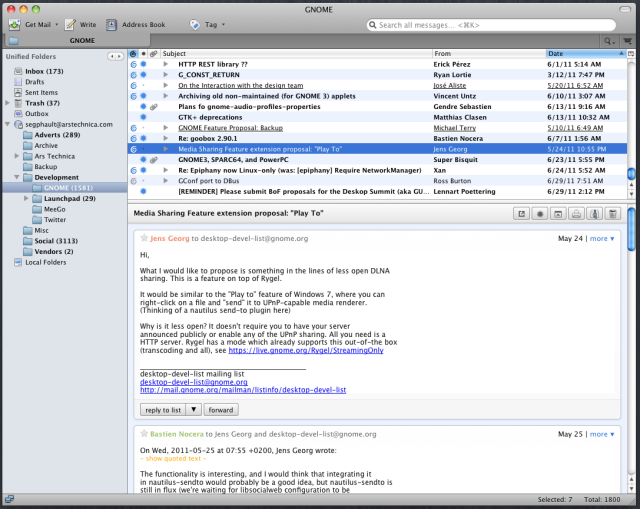
Task: Expand the Trash folder tree
Action: coord(7,103)
